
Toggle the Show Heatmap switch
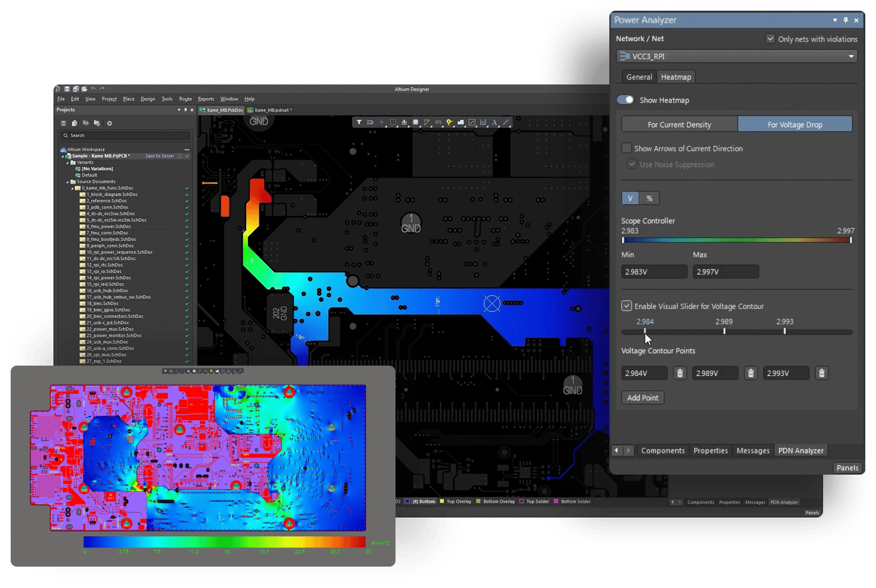625,100
